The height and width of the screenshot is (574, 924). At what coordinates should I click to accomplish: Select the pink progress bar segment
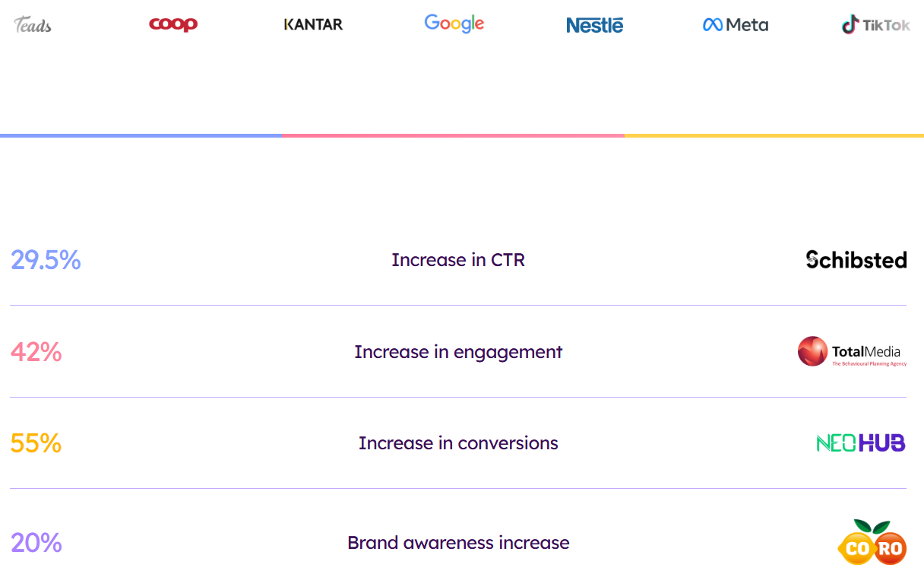click(453, 135)
